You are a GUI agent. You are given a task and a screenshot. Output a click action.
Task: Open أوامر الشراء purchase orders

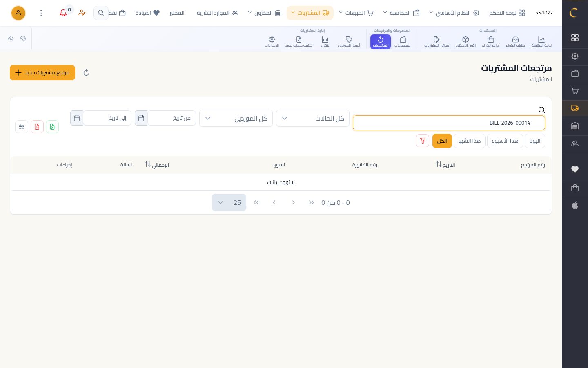point(491,42)
